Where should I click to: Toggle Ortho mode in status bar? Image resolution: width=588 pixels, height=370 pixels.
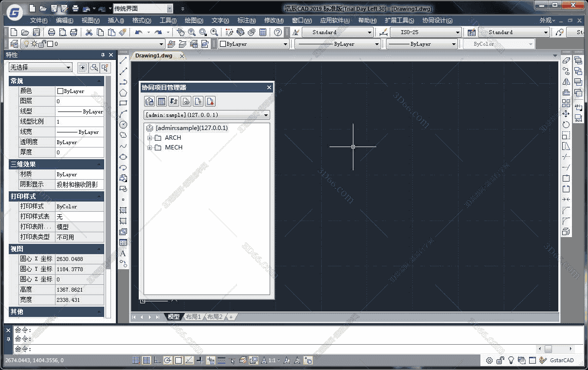(x=157, y=360)
